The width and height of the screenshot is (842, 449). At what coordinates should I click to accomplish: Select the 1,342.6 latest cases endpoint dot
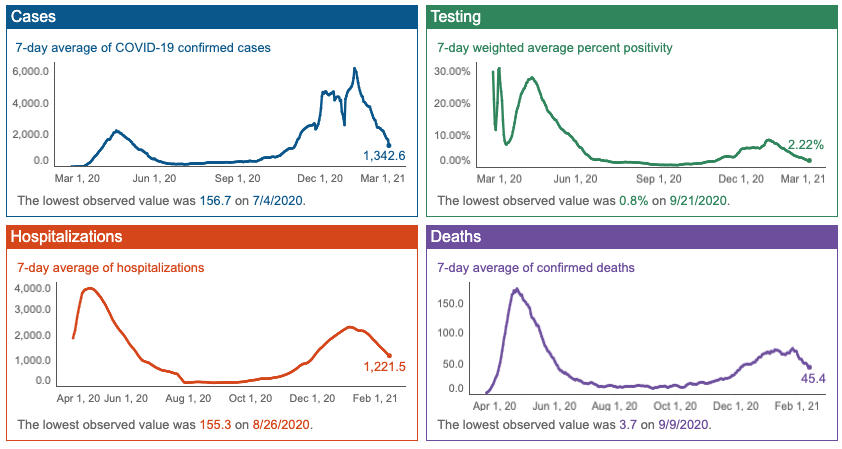coord(389,145)
